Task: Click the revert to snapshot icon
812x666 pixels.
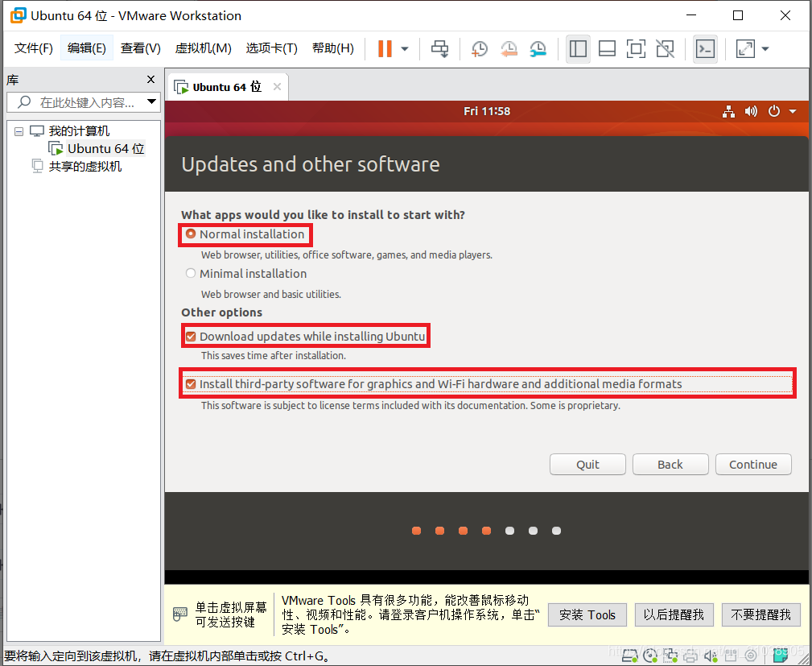Action: (509, 48)
